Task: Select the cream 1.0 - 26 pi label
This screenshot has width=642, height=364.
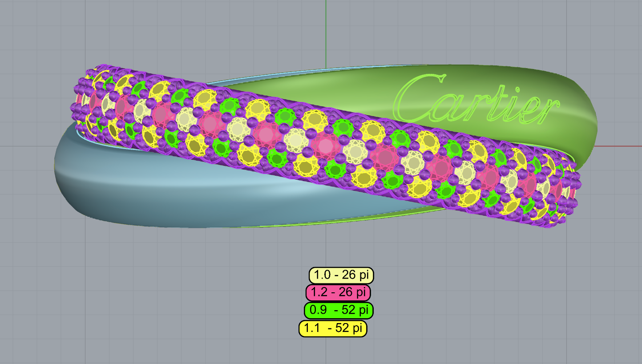Action: pyautogui.click(x=341, y=275)
